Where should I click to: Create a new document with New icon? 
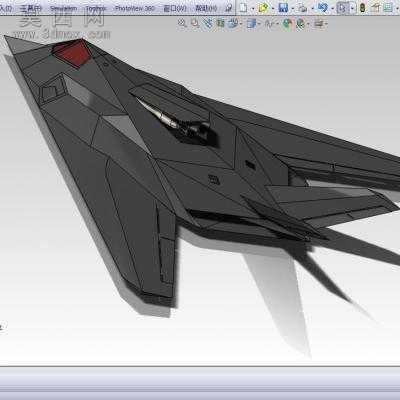coord(243,8)
